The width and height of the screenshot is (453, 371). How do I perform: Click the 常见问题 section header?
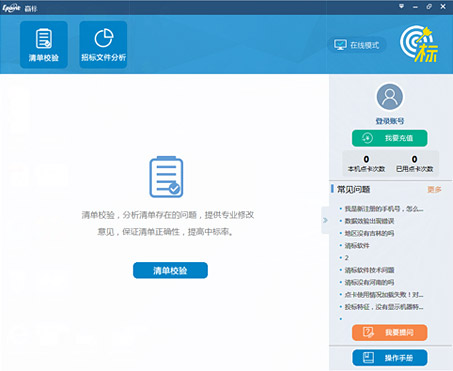(x=354, y=190)
